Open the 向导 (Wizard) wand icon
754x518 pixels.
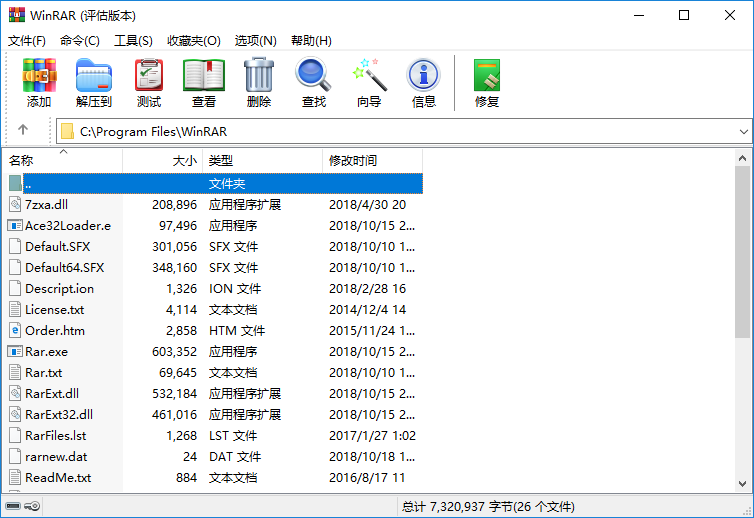pyautogui.click(x=369, y=75)
